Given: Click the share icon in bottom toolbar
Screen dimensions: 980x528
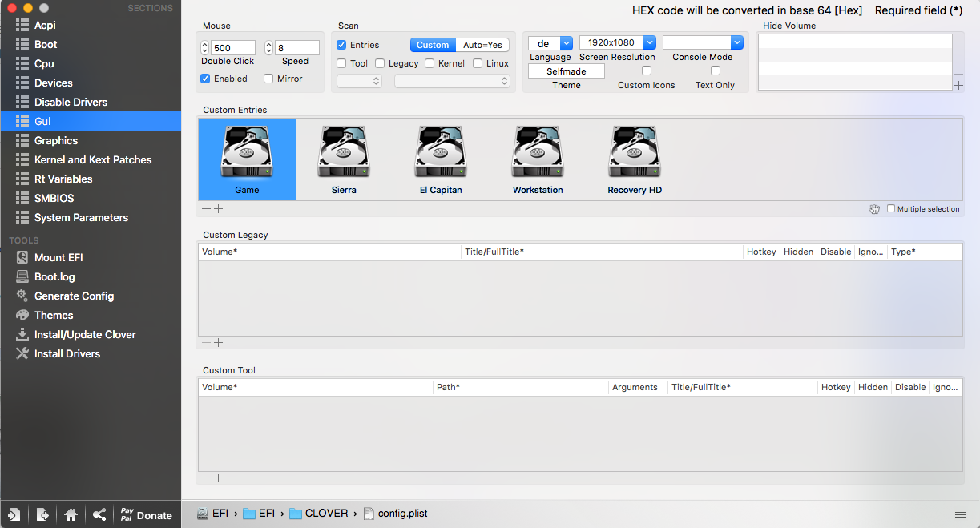Looking at the screenshot, I should [99, 515].
